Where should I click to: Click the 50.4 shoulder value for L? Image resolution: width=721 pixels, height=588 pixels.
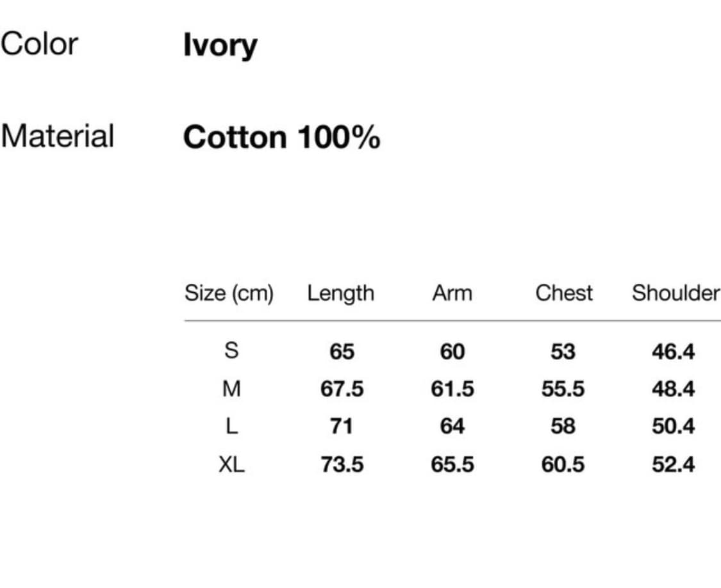point(673,427)
